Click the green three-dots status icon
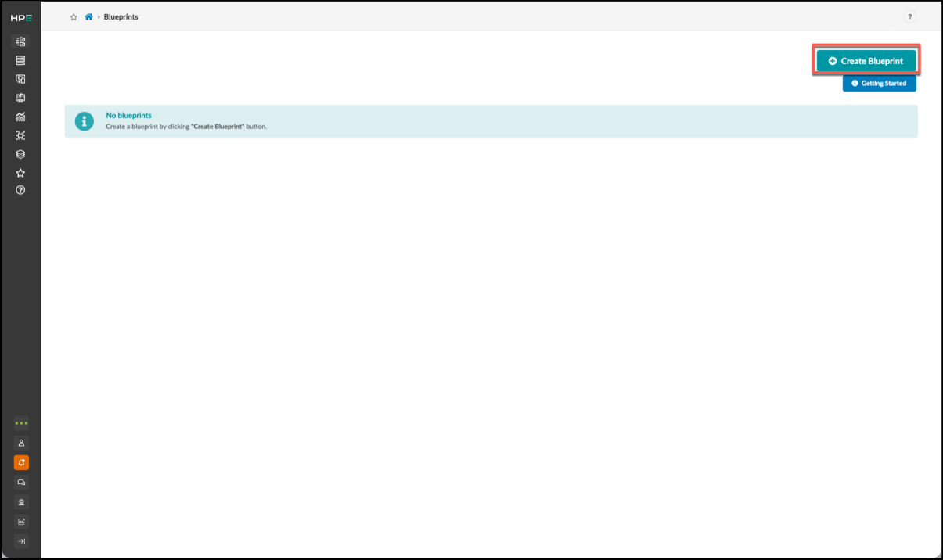Screen dimensions: 943x560 (x=21, y=423)
